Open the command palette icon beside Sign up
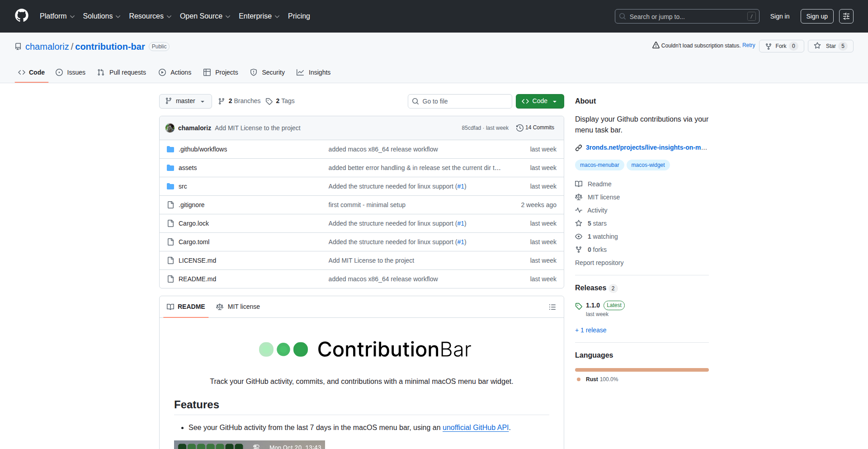 pyautogui.click(x=846, y=16)
